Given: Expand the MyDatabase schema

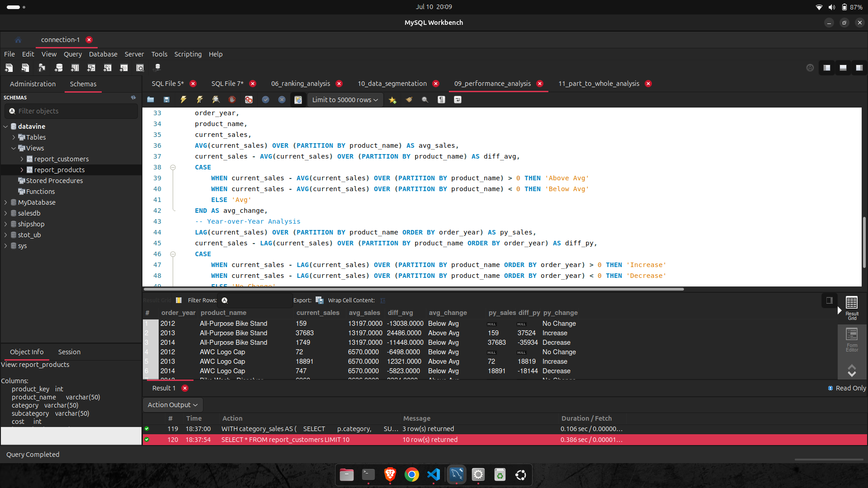Looking at the screenshot, I should [6, 202].
